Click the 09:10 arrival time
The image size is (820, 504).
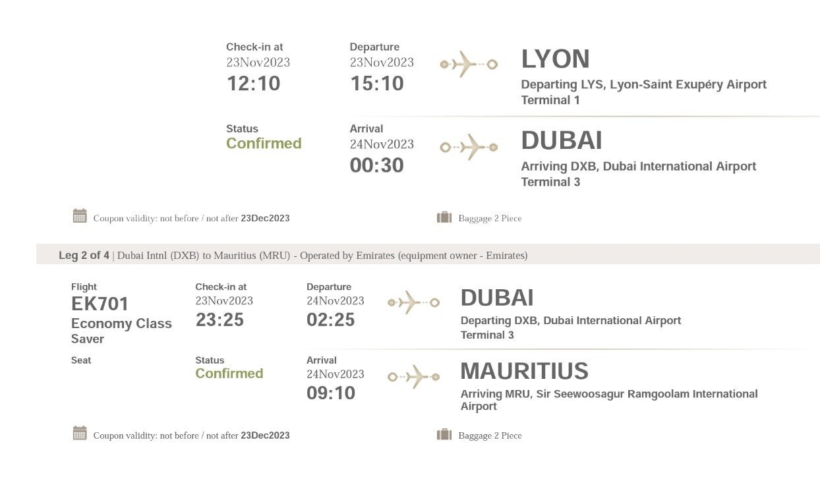click(331, 393)
